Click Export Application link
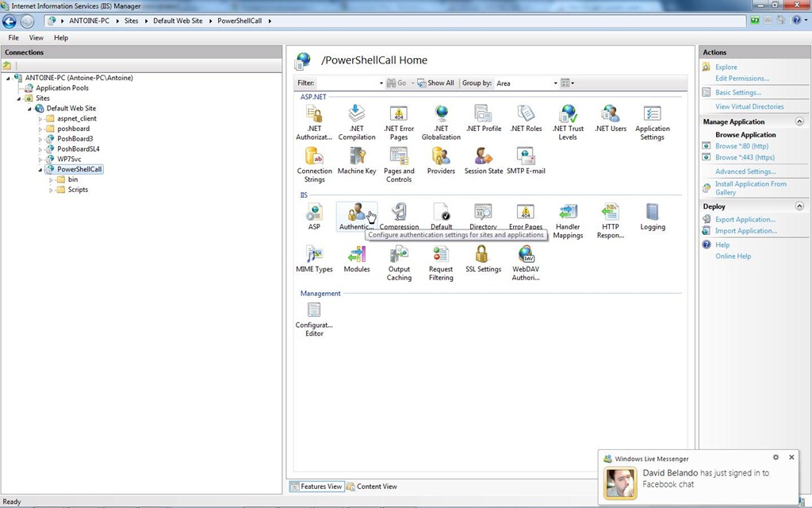This screenshot has width=812, height=508. pyautogui.click(x=745, y=219)
